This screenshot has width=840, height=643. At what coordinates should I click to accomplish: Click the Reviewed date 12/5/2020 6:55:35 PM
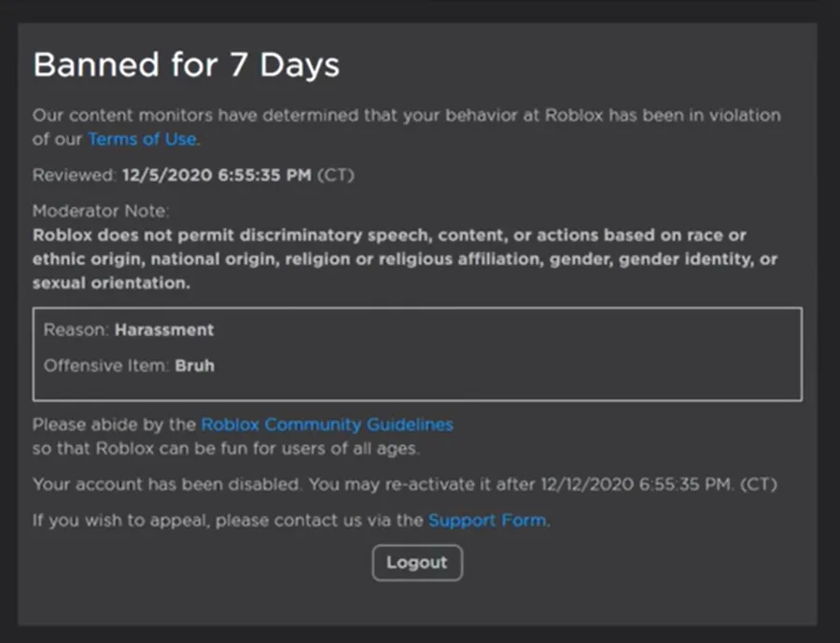217,175
